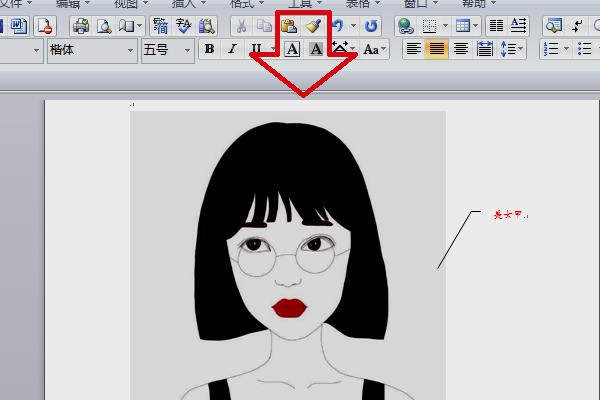The height and width of the screenshot is (400, 600).
Task: Toggle Bold formatting
Action: [209, 49]
